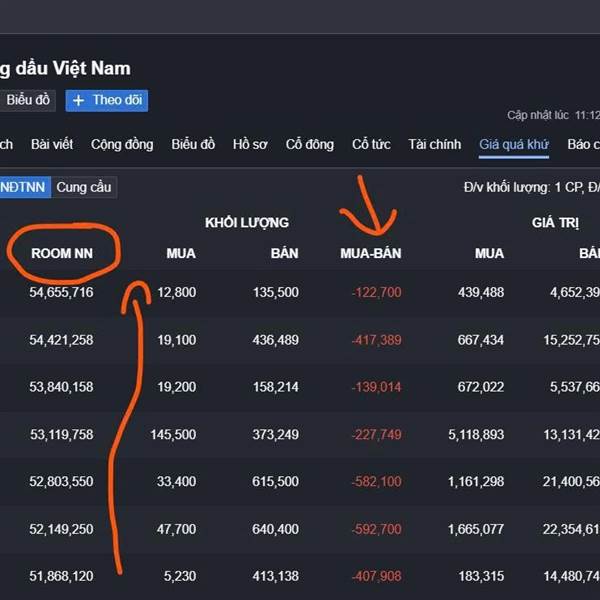Screen dimensions: 600x600
Task: Select the Giá quá khứ tab
Action: pos(514,145)
